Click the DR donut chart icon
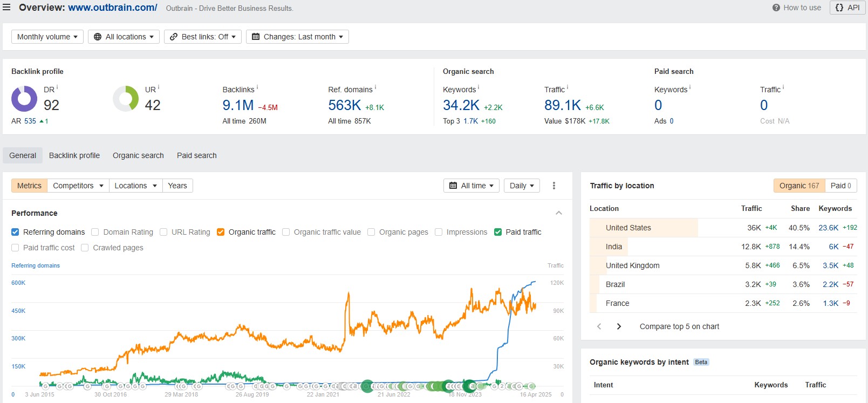The width and height of the screenshot is (868, 403). pyautogui.click(x=24, y=99)
